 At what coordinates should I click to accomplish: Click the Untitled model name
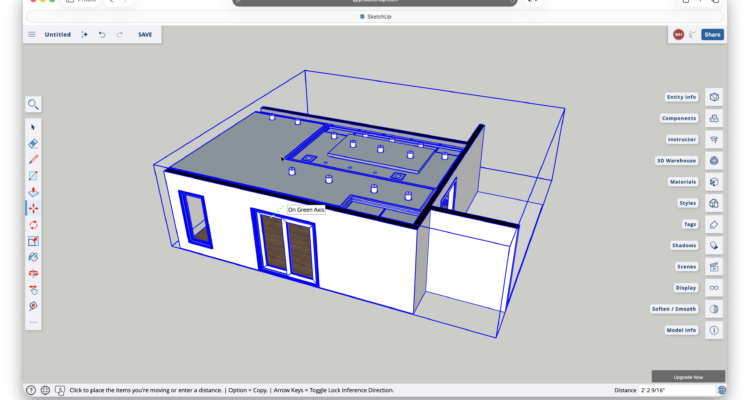(x=57, y=34)
